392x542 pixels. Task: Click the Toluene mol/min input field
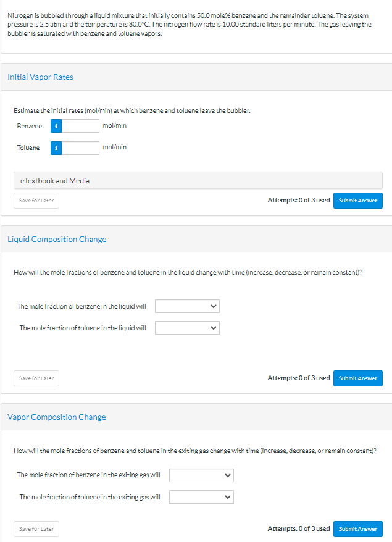pyautogui.click(x=81, y=148)
